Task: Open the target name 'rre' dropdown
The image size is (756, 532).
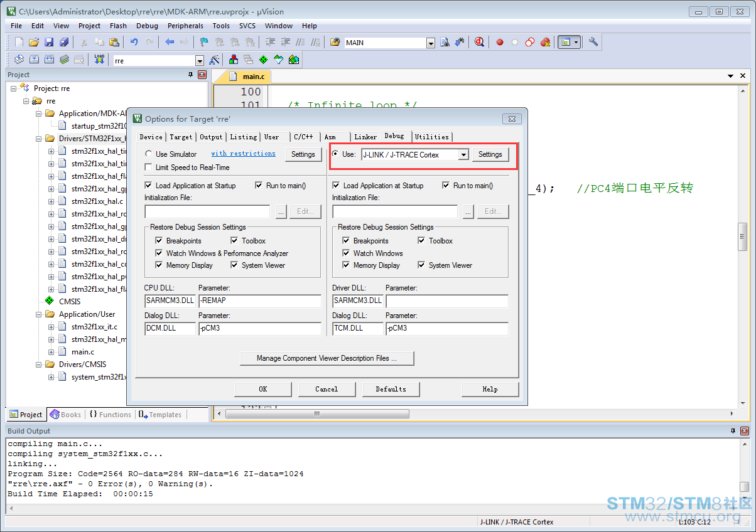Action: click(200, 61)
